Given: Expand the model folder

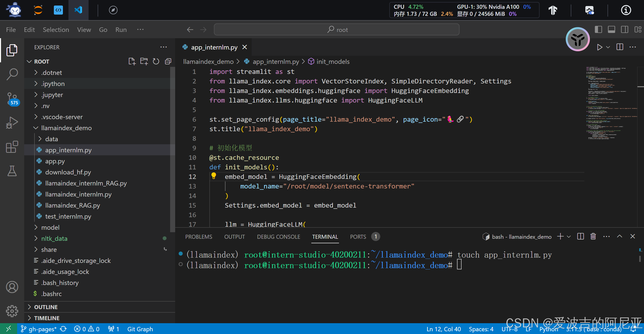Looking at the screenshot, I should point(50,227).
